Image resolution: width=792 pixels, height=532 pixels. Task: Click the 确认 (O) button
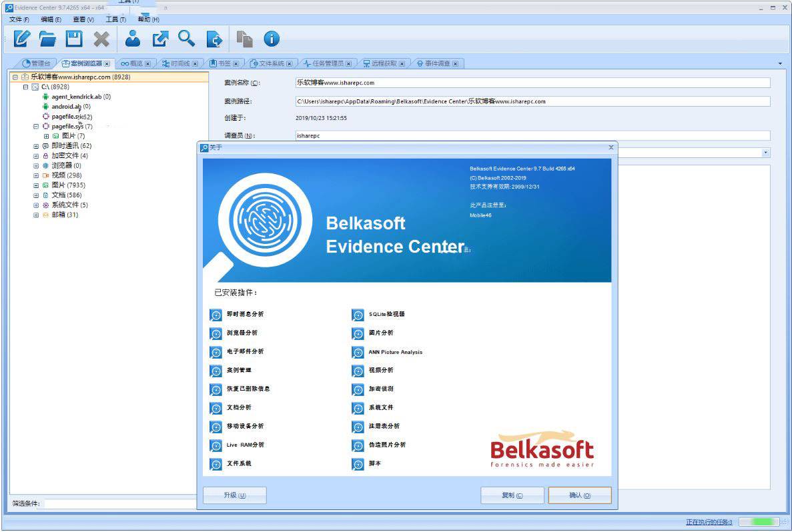click(x=580, y=495)
